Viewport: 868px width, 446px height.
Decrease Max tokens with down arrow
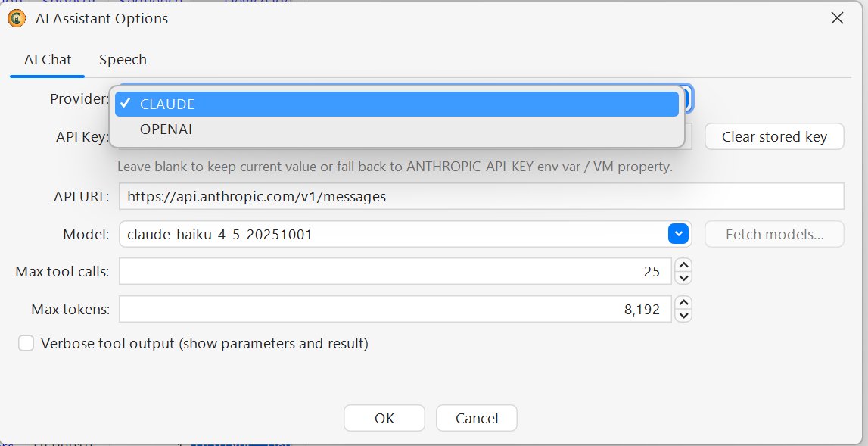coord(683,315)
